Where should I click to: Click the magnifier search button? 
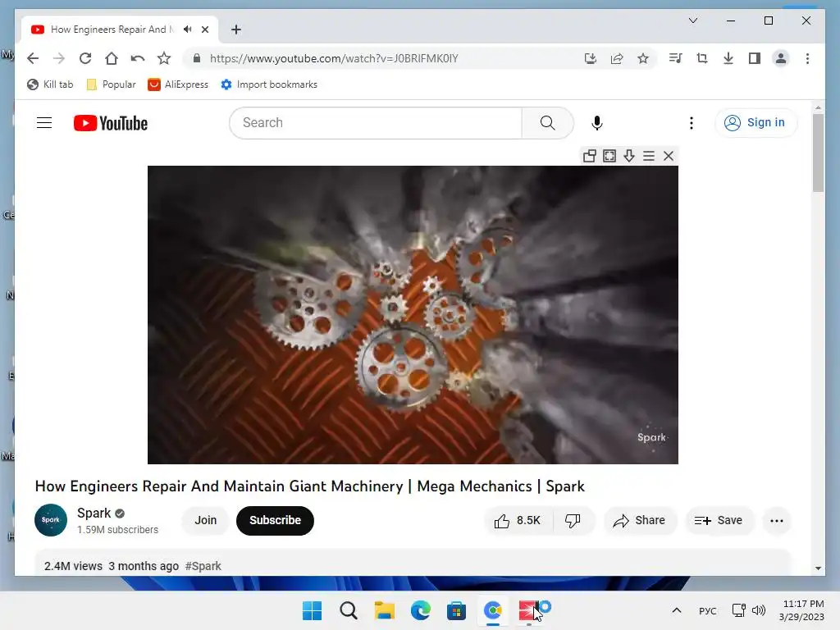pos(547,123)
